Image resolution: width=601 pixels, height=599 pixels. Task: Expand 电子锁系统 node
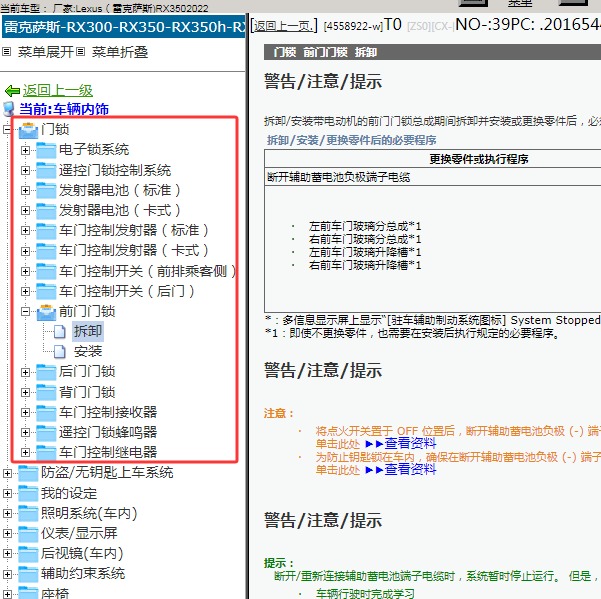tap(25, 150)
